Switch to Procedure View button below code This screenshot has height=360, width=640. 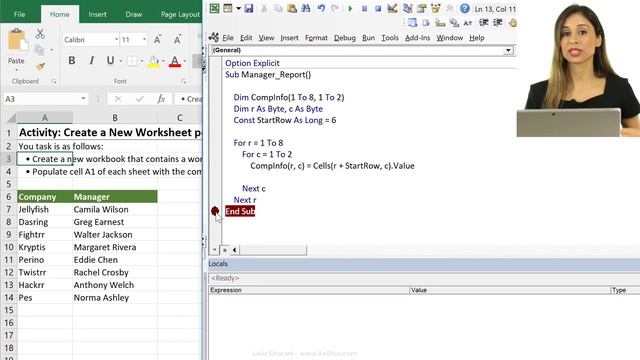pos(215,250)
